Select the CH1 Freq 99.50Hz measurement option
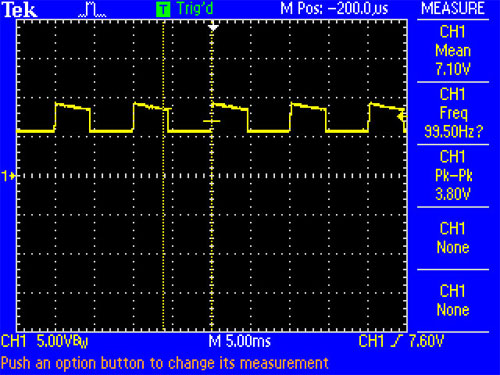This screenshot has height=375, width=500. click(x=453, y=113)
